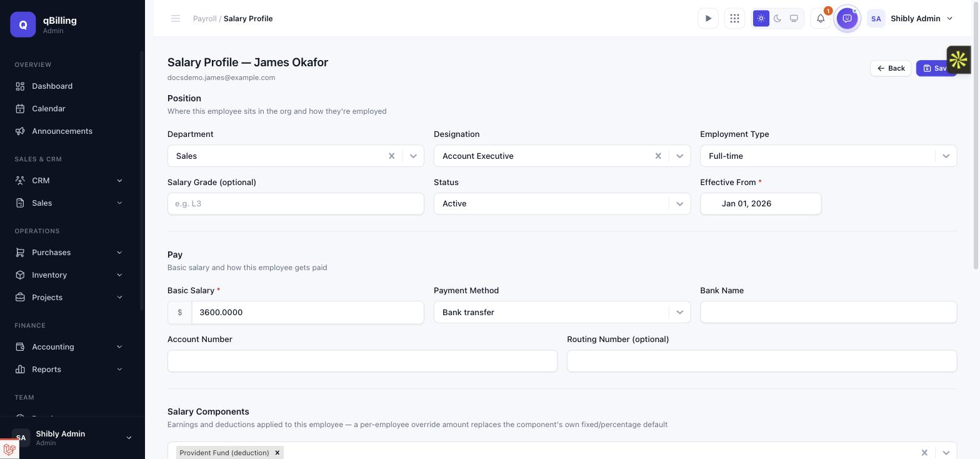The height and width of the screenshot is (459, 980).
Task: Open the Effective From date field
Action: pos(761,204)
